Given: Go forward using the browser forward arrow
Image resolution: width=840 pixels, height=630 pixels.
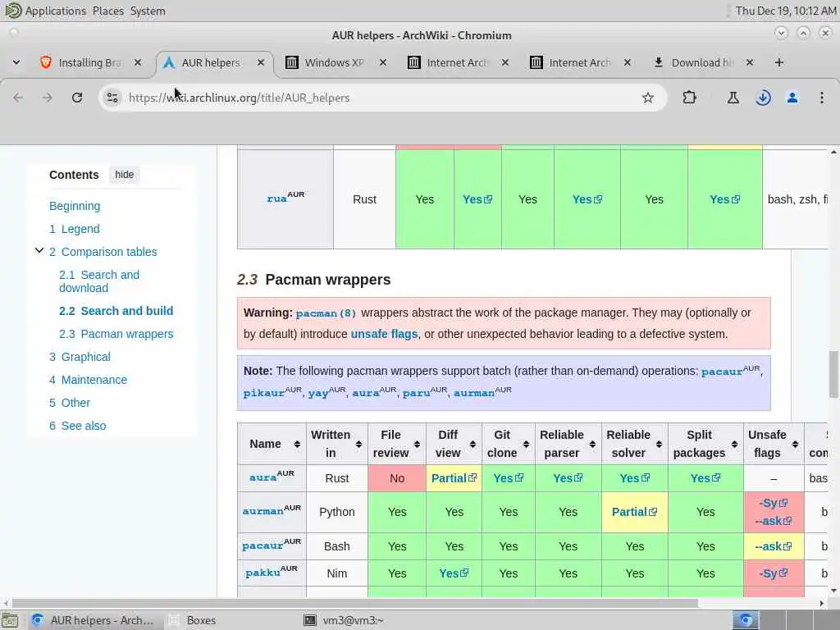Looking at the screenshot, I should tap(47, 98).
